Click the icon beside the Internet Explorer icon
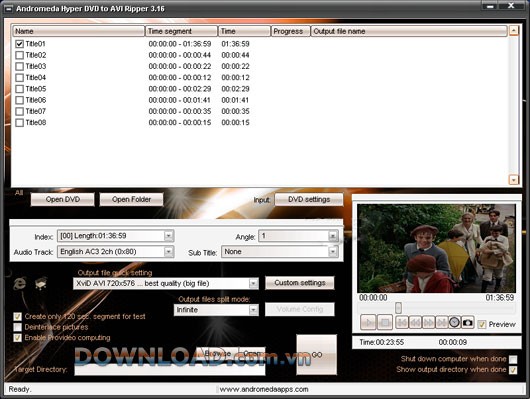 pyautogui.click(x=41, y=283)
